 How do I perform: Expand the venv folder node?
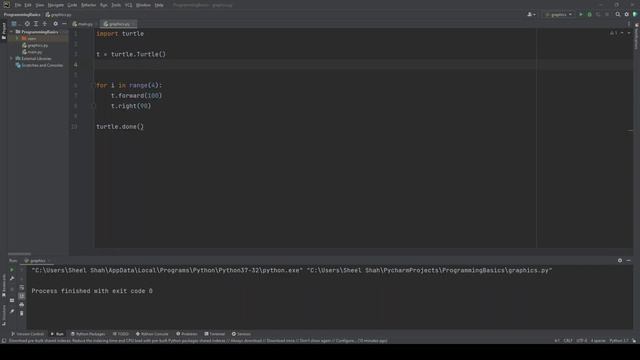click(18, 38)
